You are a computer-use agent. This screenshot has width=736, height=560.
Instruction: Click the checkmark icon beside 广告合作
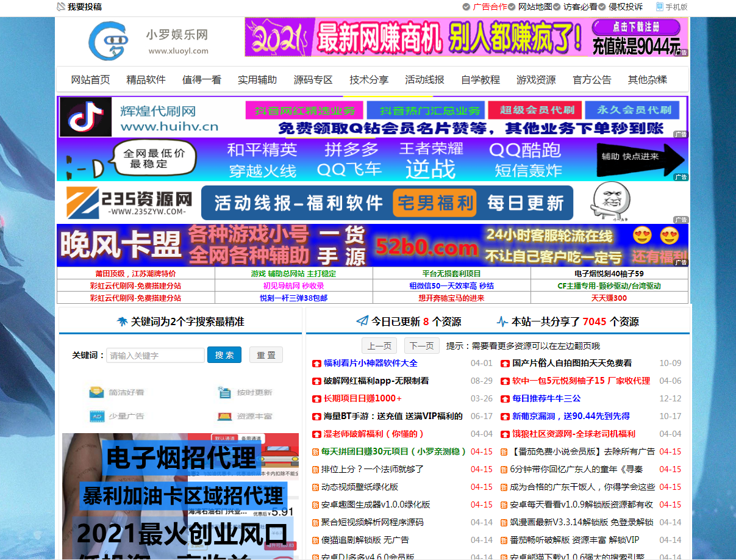point(466,7)
